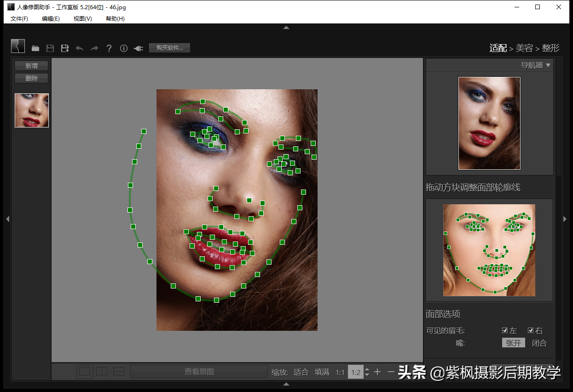
Task: Select the 46.jpg face thumbnail in left panel
Action: (x=32, y=110)
